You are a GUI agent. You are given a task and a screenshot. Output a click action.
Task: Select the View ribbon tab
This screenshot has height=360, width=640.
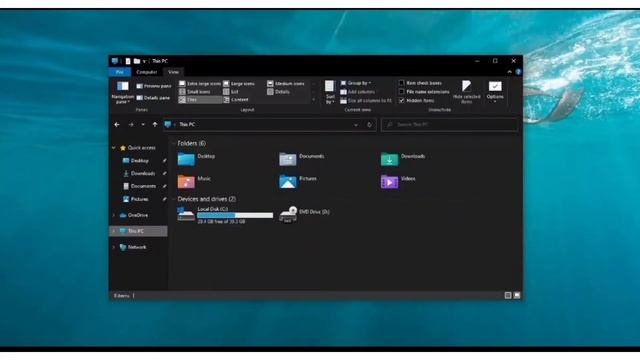pyautogui.click(x=173, y=72)
